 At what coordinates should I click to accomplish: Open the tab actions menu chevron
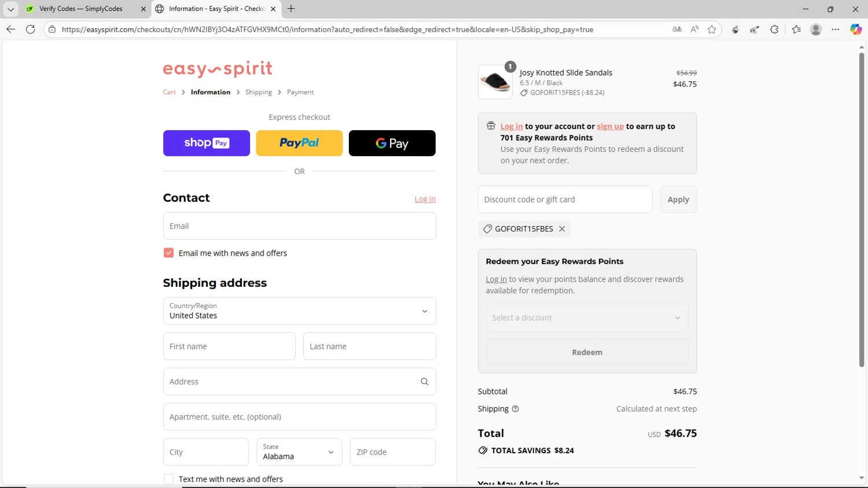[x=10, y=9]
